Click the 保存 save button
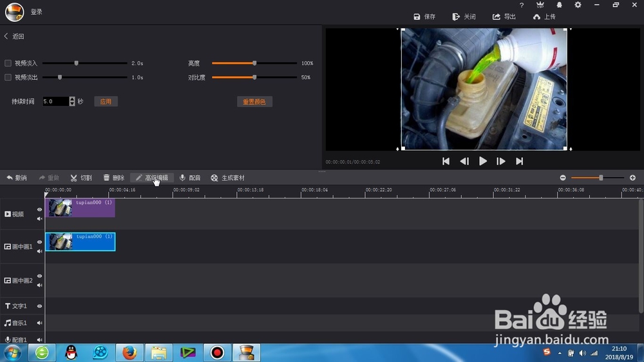The height and width of the screenshot is (362, 644). click(x=424, y=17)
